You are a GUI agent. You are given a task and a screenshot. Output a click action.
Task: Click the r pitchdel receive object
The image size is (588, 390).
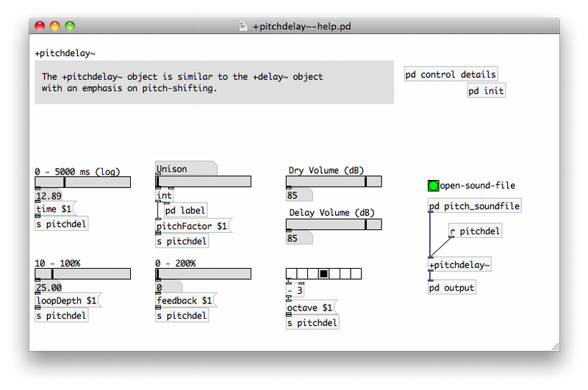click(x=475, y=231)
